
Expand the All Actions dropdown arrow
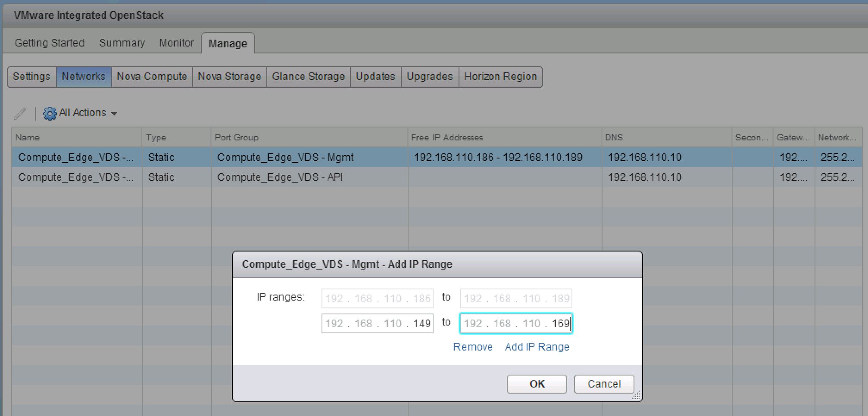[114, 113]
